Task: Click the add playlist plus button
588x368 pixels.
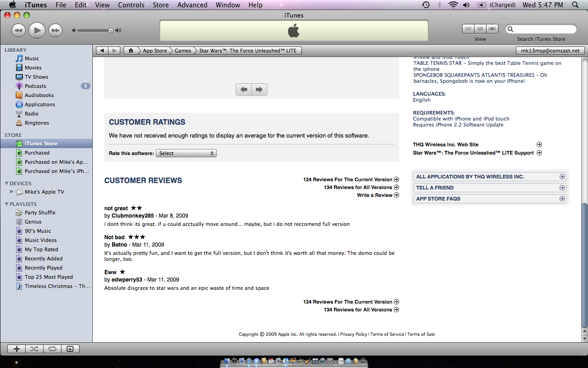Action: click(17, 349)
